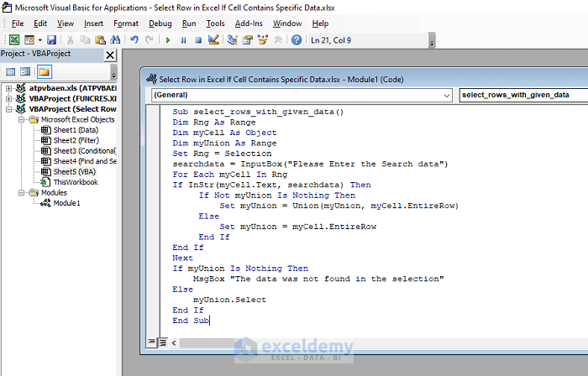The image size is (588, 376).
Task: Click View Object icon in Project pane
Action: (x=25, y=71)
